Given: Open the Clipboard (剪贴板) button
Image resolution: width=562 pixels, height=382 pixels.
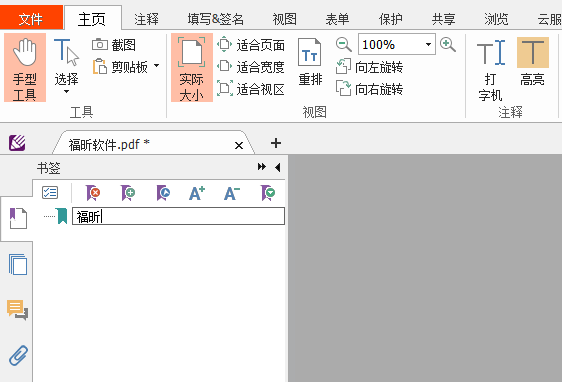Looking at the screenshot, I should pyautogui.click(x=120, y=67).
